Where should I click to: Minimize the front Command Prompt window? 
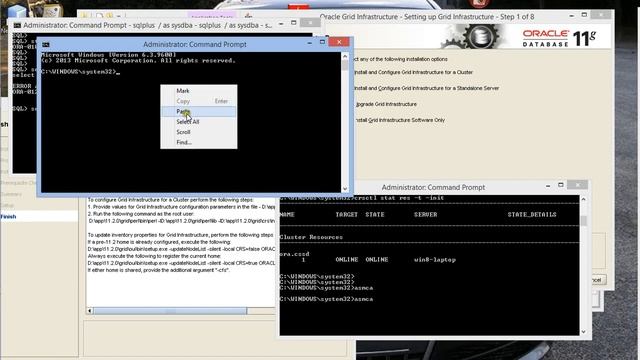[x=309, y=42]
